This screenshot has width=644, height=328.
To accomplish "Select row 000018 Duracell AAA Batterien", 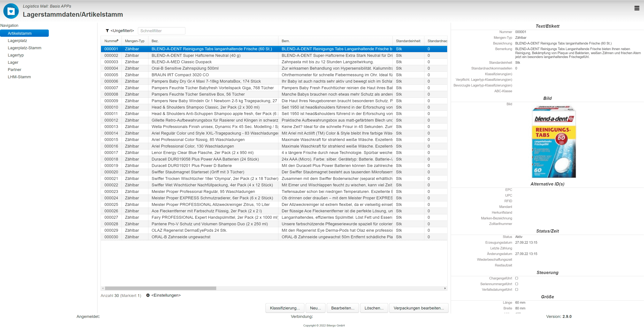I will (274, 159).
